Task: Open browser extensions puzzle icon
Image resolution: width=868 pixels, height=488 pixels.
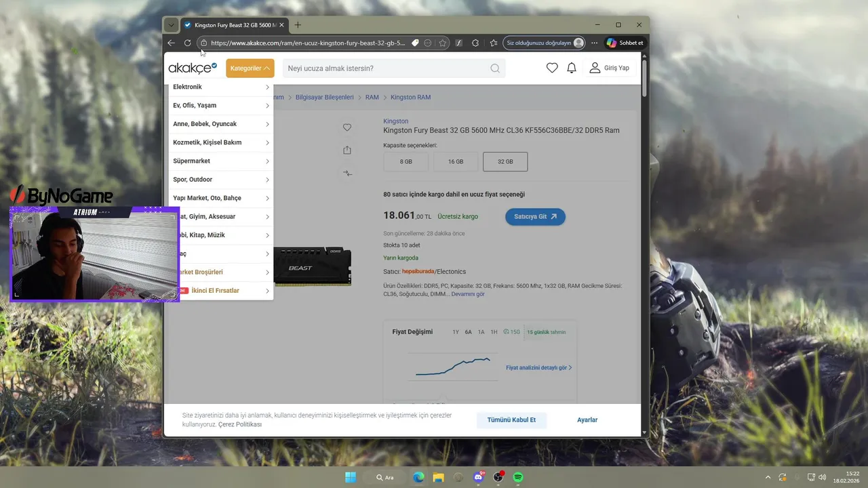Action: (475, 43)
